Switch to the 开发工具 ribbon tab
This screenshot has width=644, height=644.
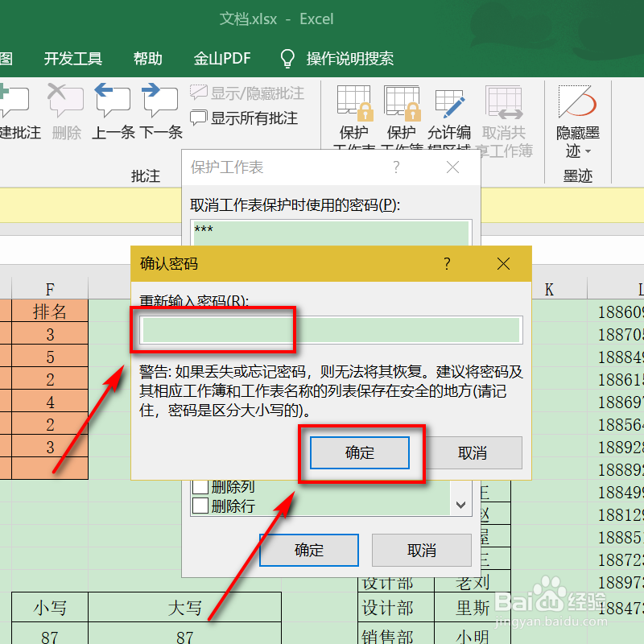tap(72, 58)
